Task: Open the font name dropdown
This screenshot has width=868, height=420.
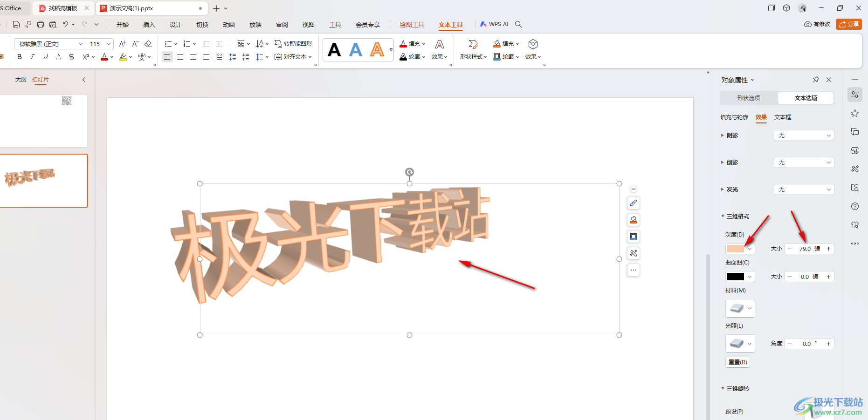Action: click(x=81, y=44)
